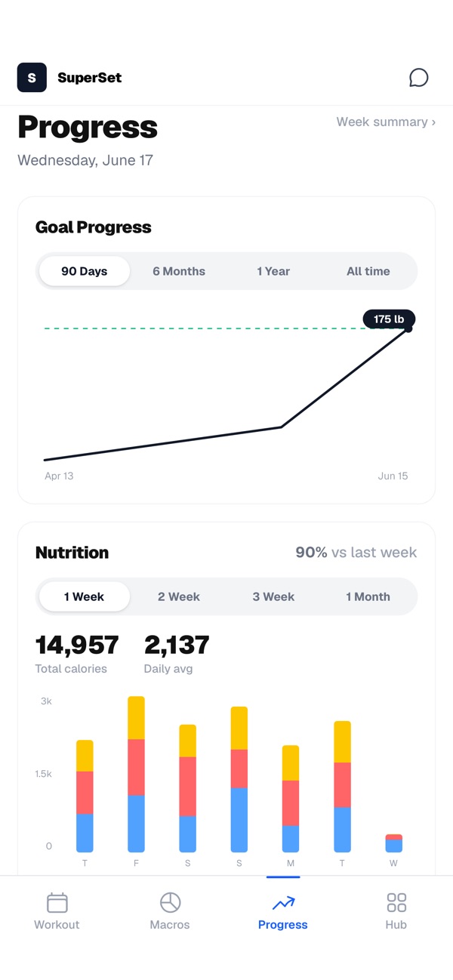The height and width of the screenshot is (980, 453).
Task: Tap the Progress trend arrow icon
Action: coord(283,902)
